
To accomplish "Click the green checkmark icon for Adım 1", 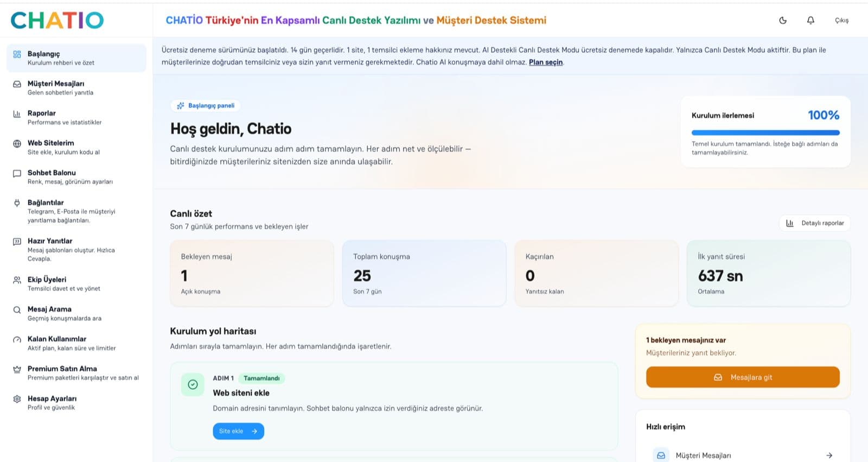I will pos(193,384).
